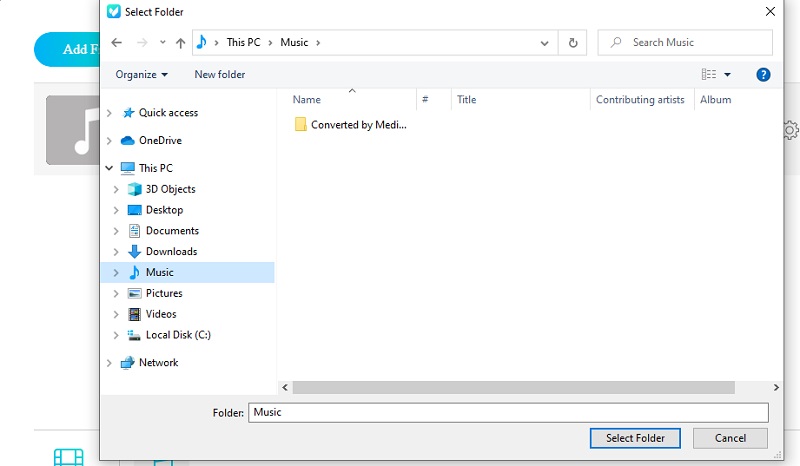800x466 pixels.
Task: Open 3D Objects in the sidebar
Action: [x=170, y=189]
